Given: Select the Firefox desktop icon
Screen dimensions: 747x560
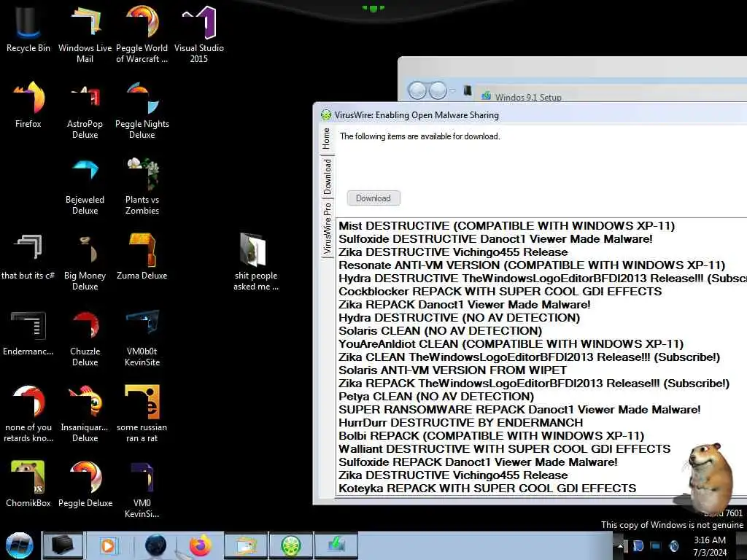Looking at the screenshot, I should pyautogui.click(x=28, y=105).
